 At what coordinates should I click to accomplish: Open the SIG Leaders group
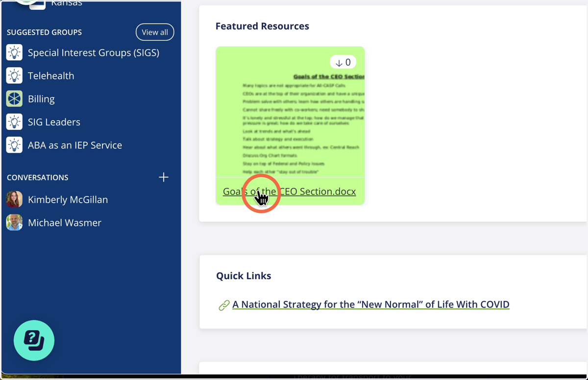pos(54,122)
